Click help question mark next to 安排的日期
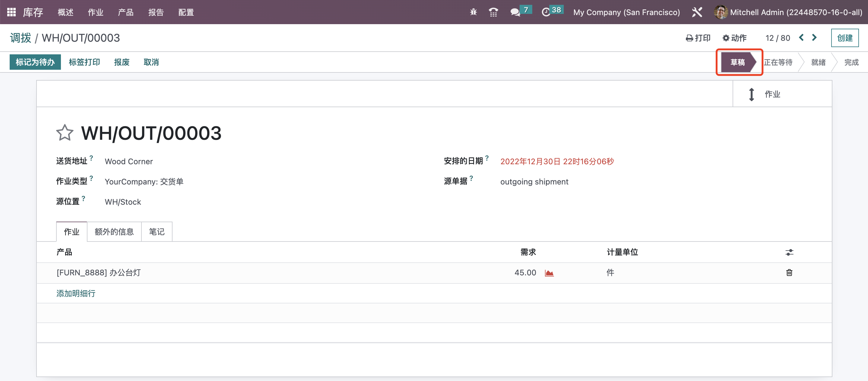Image resolution: width=868 pixels, height=381 pixels. coord(486,158)
